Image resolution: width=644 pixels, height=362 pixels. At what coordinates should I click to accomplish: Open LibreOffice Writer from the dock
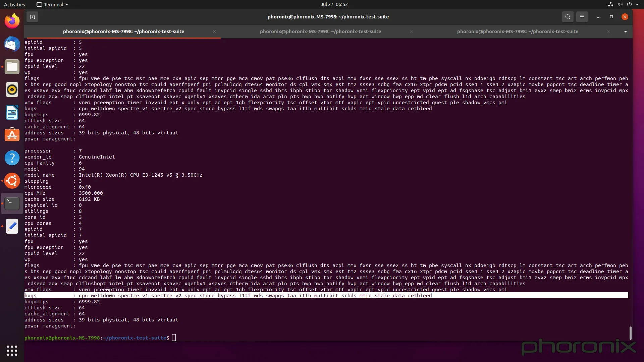[x=12, y=112]
